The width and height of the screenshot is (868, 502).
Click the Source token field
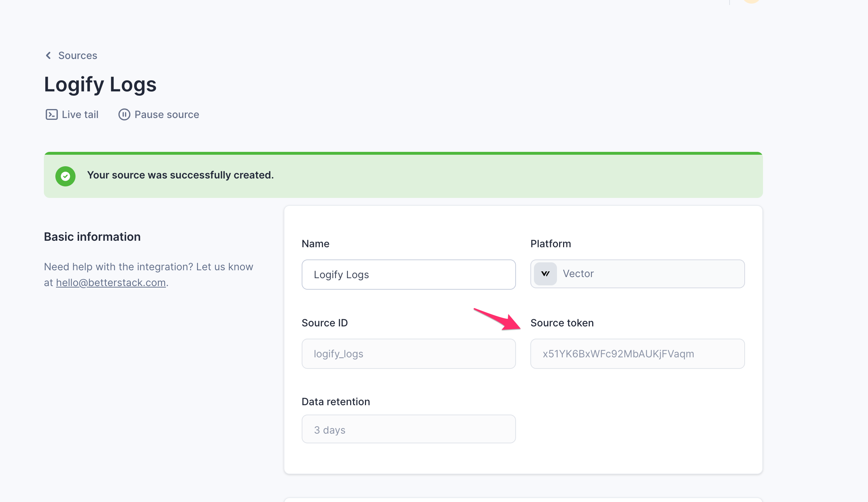point(637,354)
